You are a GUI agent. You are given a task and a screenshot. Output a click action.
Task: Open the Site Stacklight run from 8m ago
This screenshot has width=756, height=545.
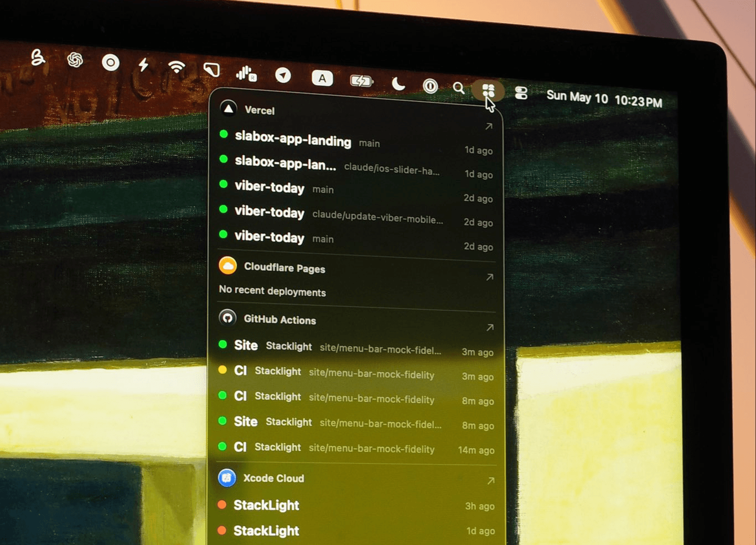tap(356, 423)
